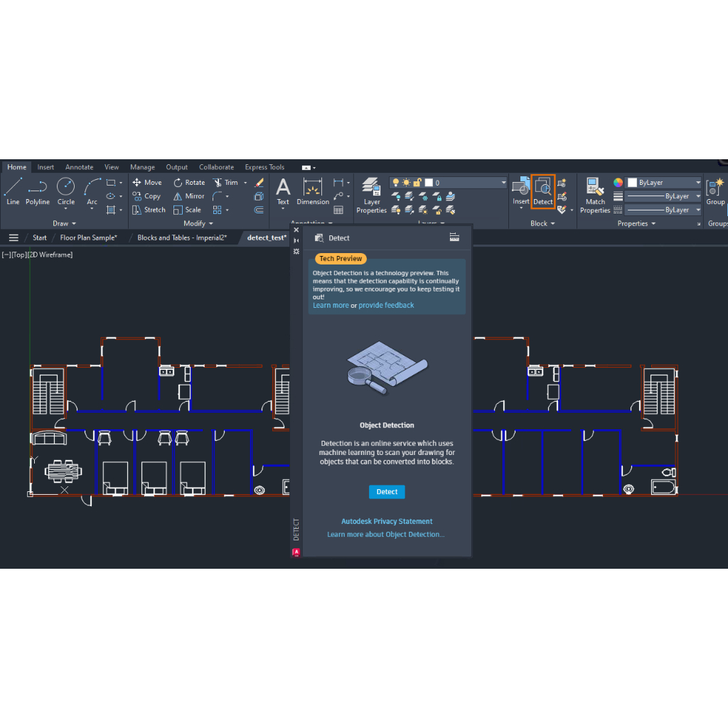Click the Explode box icon
This screenshot has width=728, height=728.
259,196
